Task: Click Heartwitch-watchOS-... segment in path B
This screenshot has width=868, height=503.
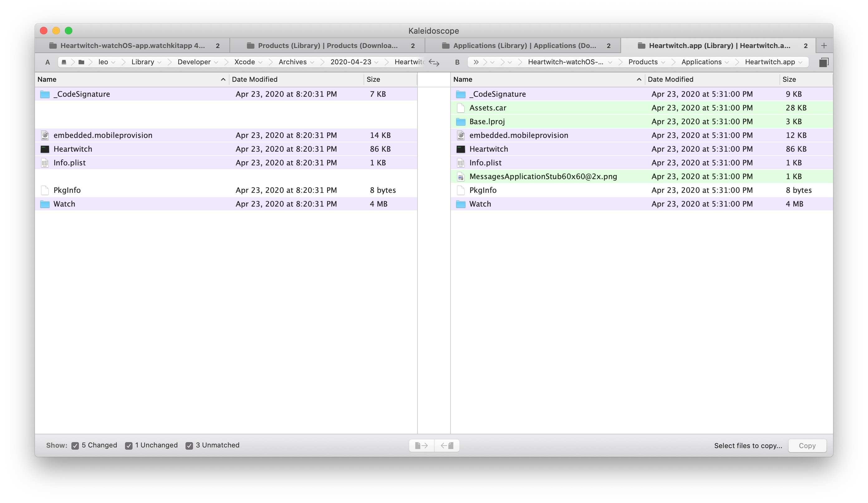Action: 566,62
